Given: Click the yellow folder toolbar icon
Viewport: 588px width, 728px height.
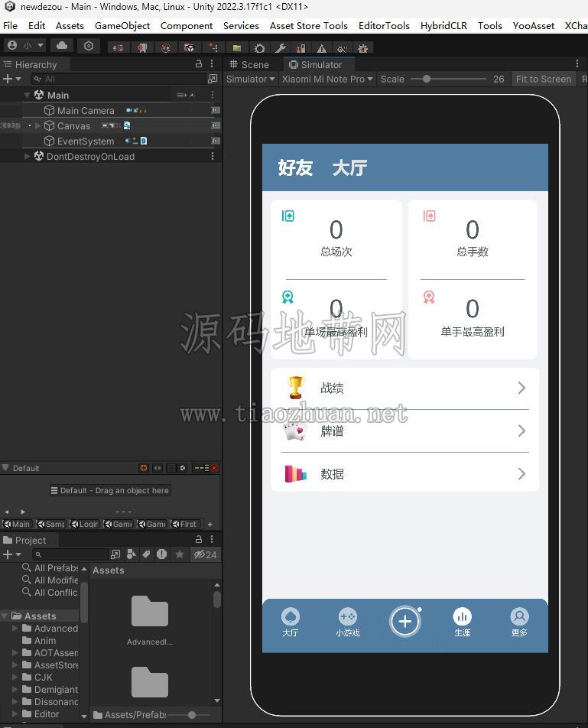Looking at the screenshot, I should [x=237, y=48].
